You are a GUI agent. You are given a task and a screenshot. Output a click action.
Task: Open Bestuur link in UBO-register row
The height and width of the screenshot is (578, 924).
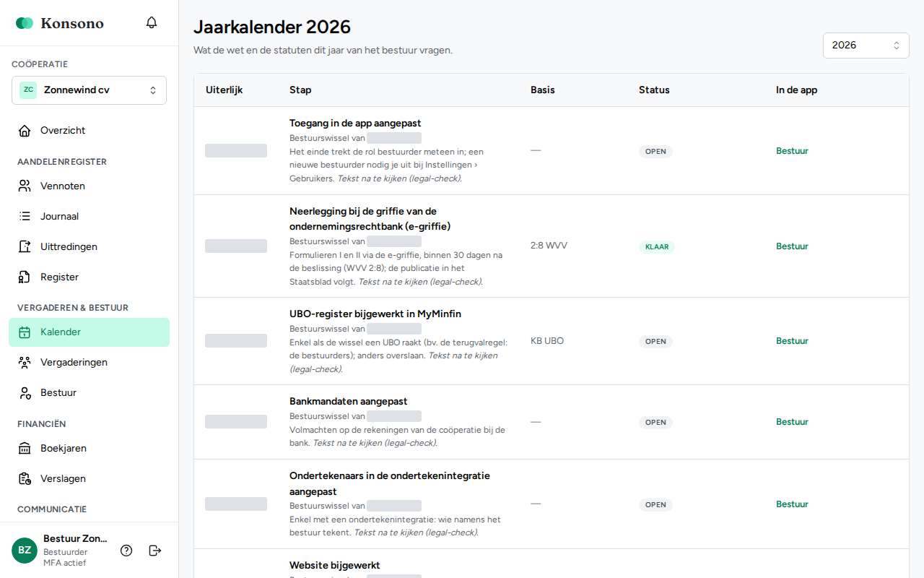tap(792, 341)
